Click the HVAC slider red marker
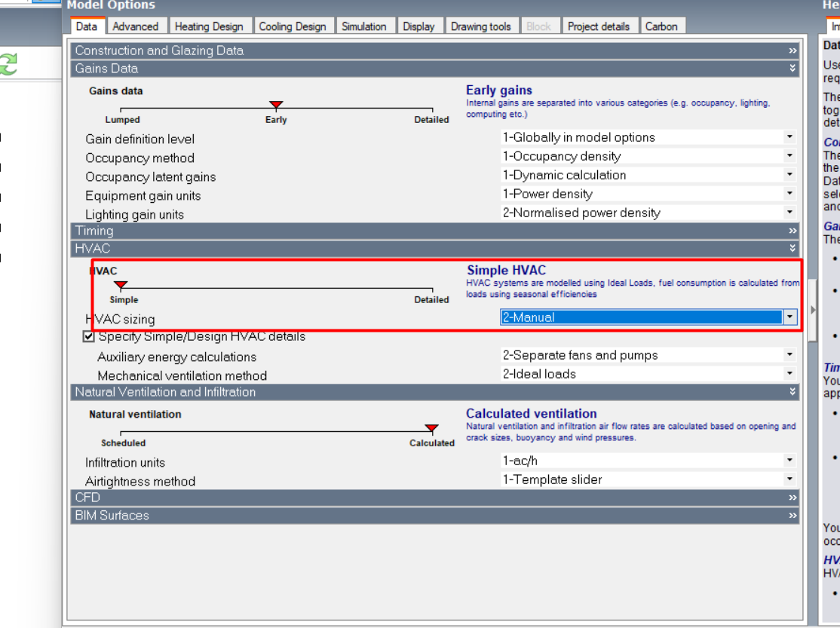The width and height of the screenshot is (840, 628). [x=121, y=284]
